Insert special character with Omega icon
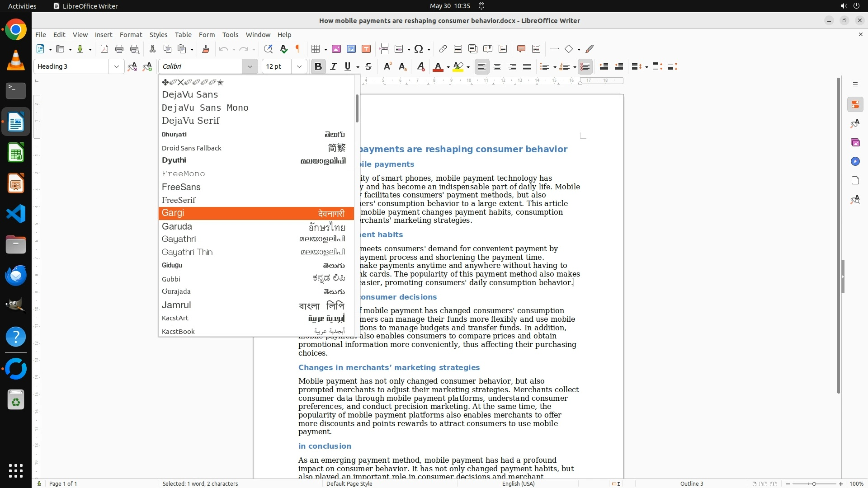The image size is (868, 488). coord(419,49)
